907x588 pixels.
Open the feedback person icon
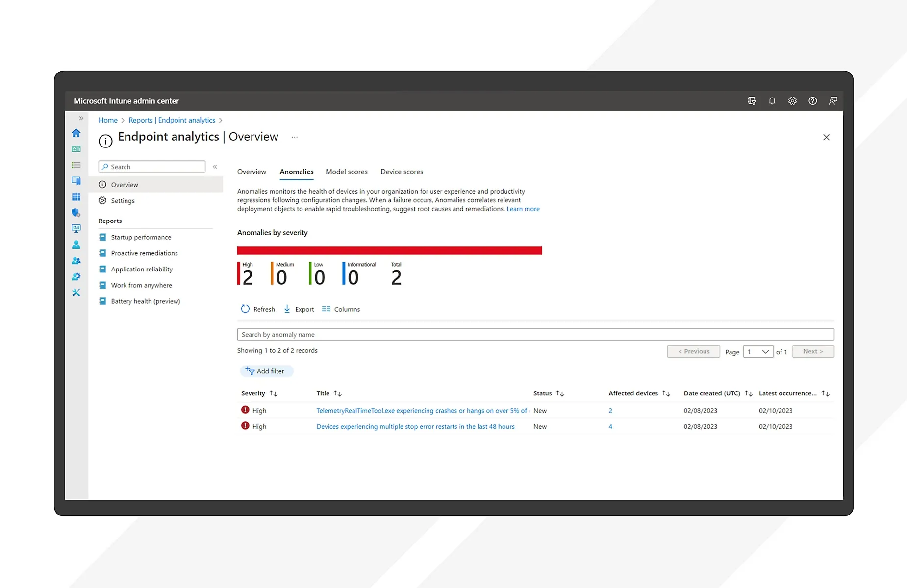832,101
